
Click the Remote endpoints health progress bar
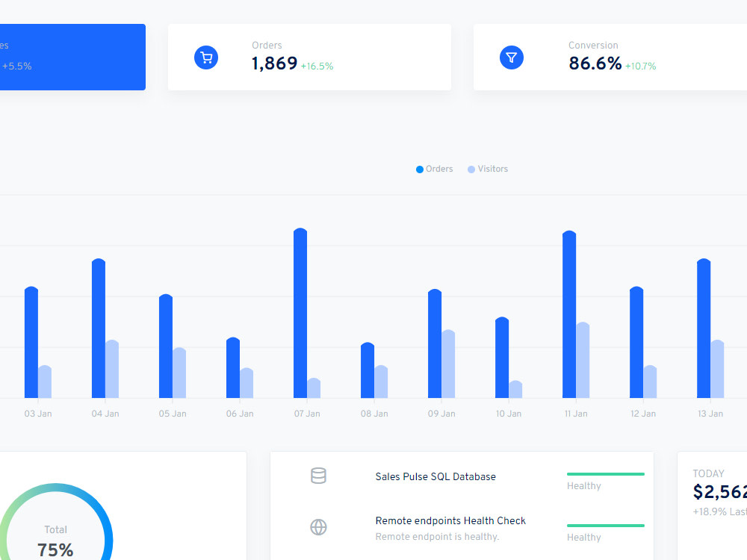coord(606,526)
